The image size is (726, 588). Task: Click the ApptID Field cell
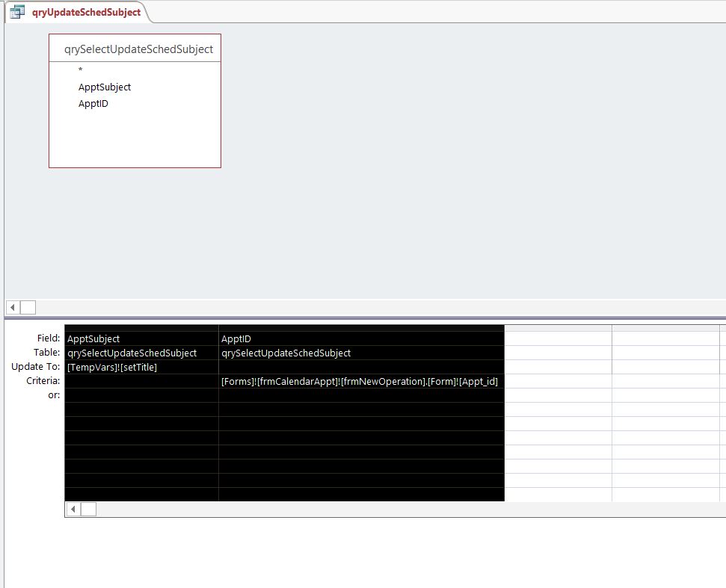[362, 338]
